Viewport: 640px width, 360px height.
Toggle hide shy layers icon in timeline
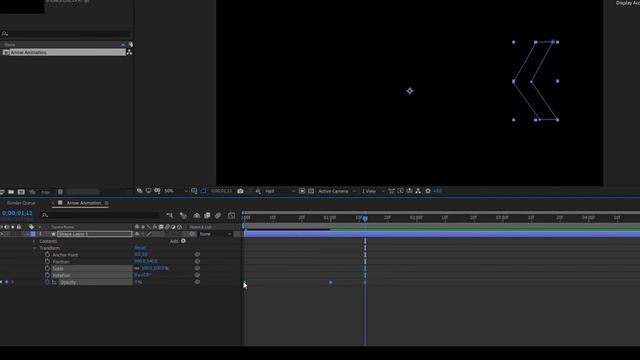[197, 216]
